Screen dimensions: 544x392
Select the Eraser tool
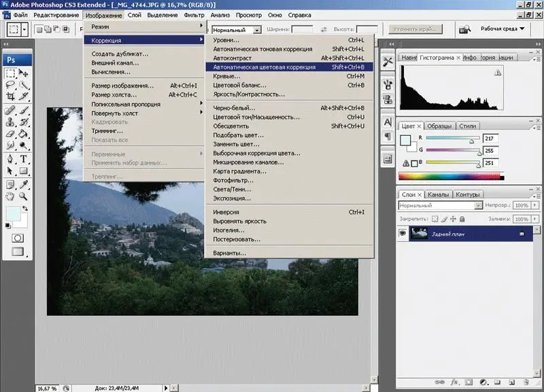10,134
